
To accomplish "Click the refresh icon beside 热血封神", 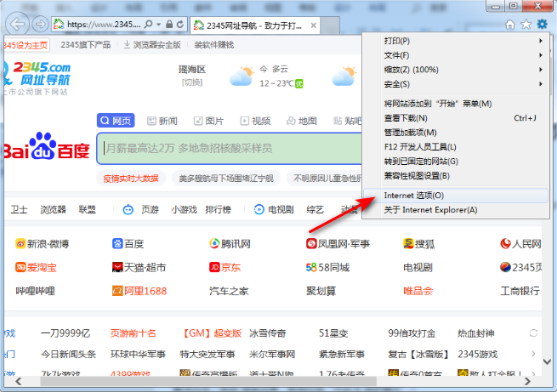I will pyautogui.click(x=533, y=333).
